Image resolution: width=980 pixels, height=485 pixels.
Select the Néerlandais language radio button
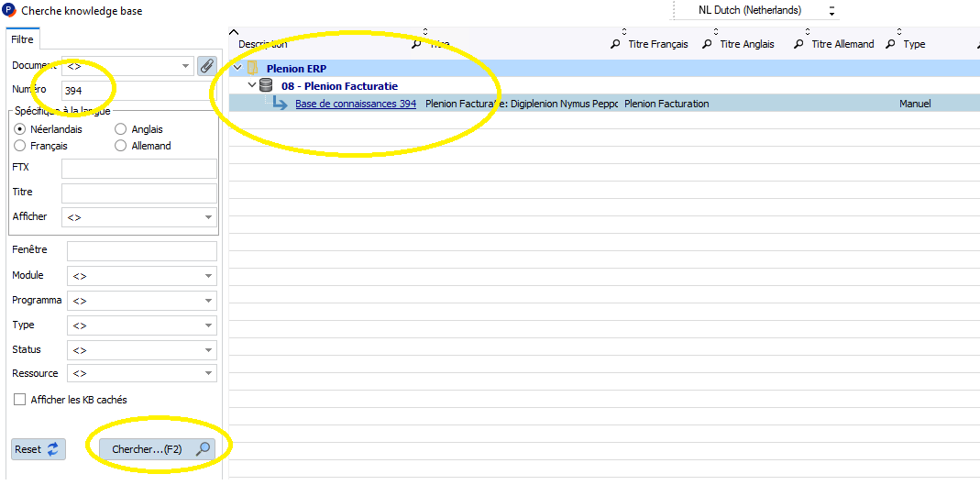pos(19,129)
